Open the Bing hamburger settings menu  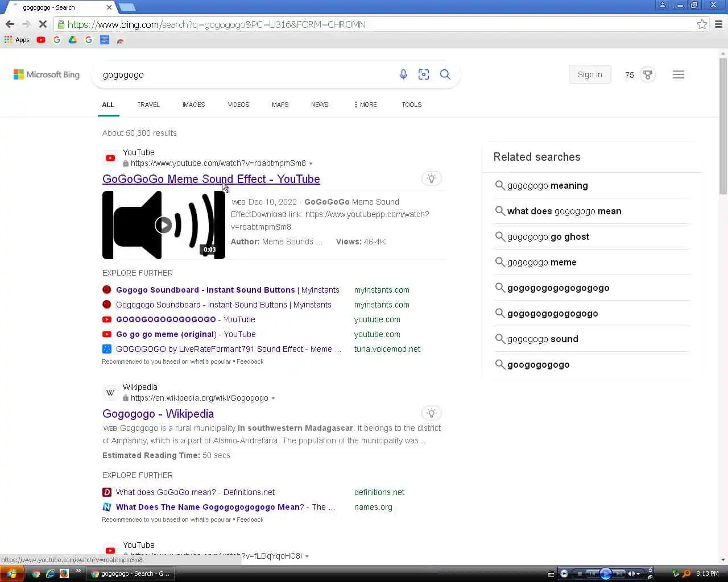pos(679,74)
